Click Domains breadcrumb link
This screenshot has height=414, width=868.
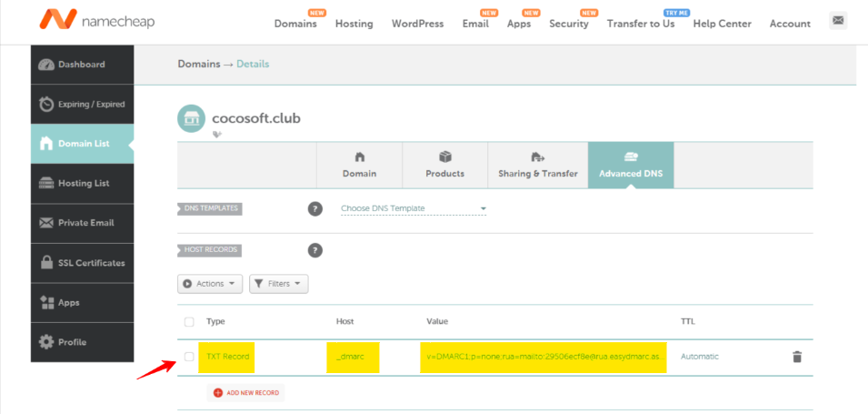pos(199,65)
